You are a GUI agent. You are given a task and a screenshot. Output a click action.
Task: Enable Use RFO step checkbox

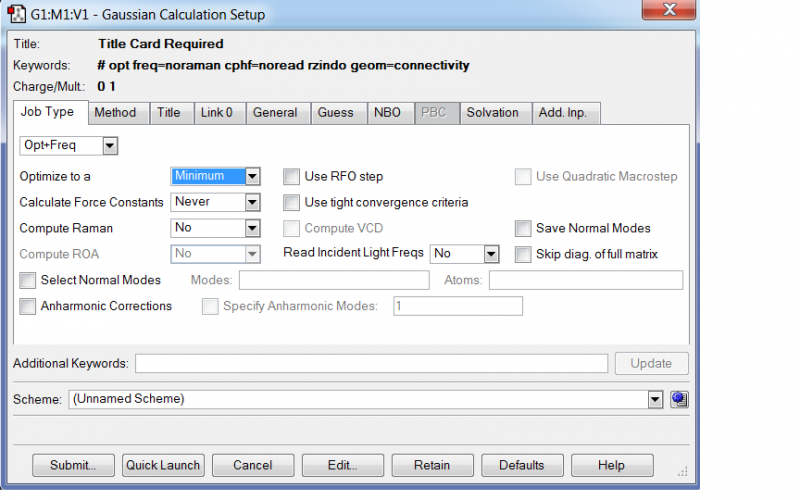[291, 177]
